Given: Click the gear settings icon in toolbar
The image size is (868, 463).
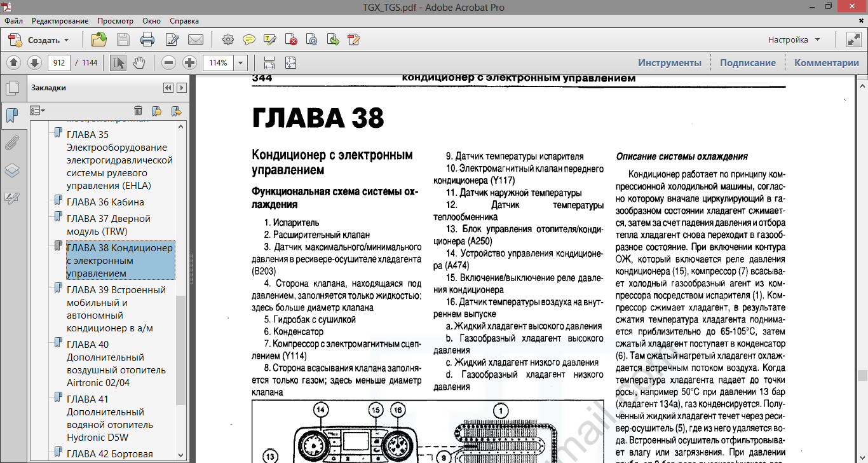Looking at the screenshot, I should [228, 40].
